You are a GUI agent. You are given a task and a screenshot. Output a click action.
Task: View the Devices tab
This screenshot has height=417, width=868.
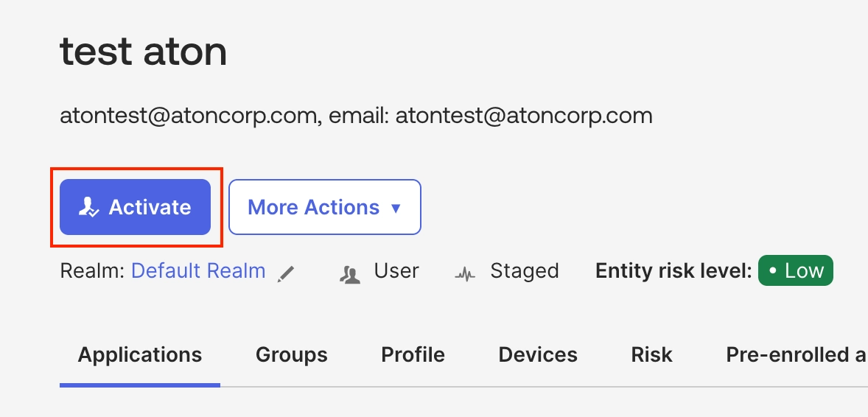click(x=538, y=354)
